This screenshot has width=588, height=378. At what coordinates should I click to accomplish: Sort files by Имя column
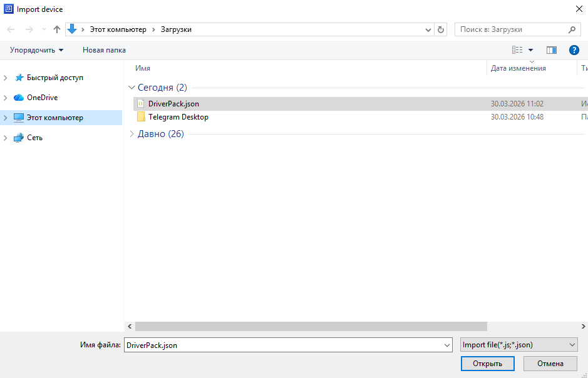click(143, 68)
